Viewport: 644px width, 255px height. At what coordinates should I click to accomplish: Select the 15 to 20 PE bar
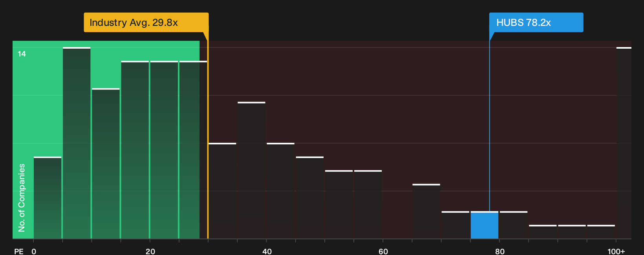135,150
